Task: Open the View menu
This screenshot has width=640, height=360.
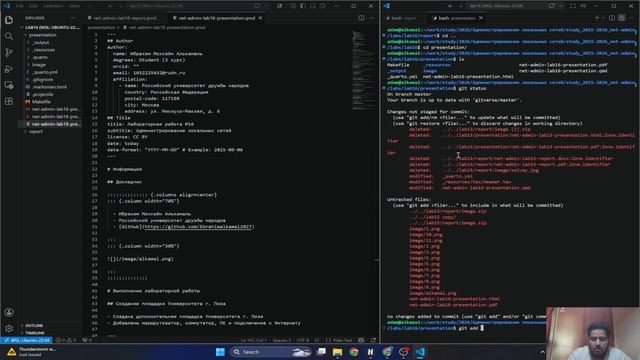Action: tap(74, 6)
